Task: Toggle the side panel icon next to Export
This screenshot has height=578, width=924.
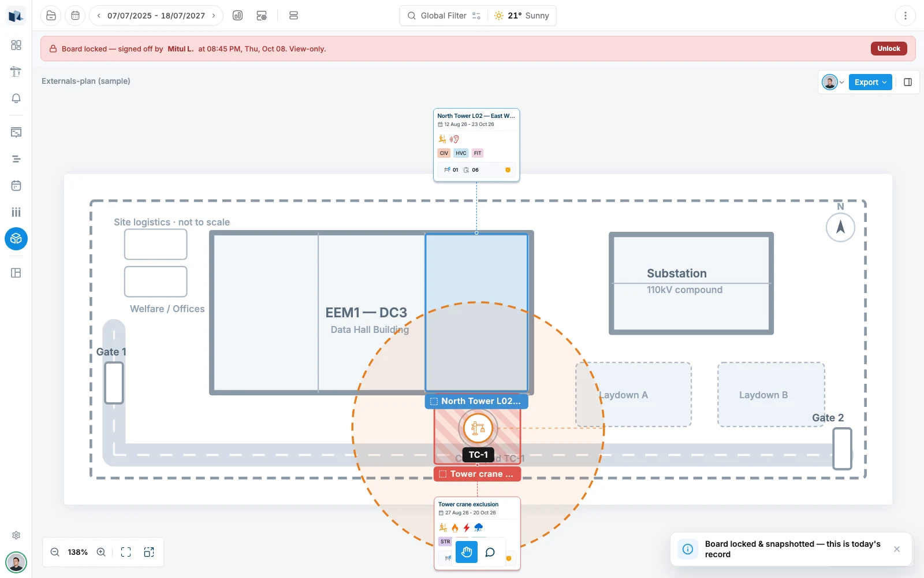Action: (908, 82)
